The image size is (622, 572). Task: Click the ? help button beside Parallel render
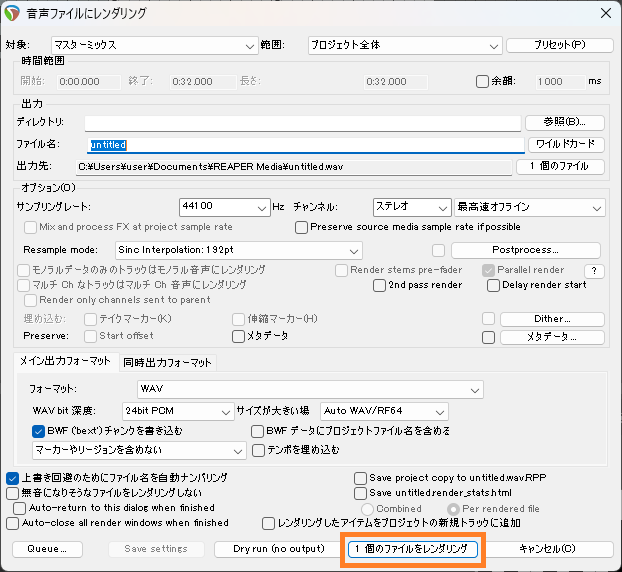point(594,270)
